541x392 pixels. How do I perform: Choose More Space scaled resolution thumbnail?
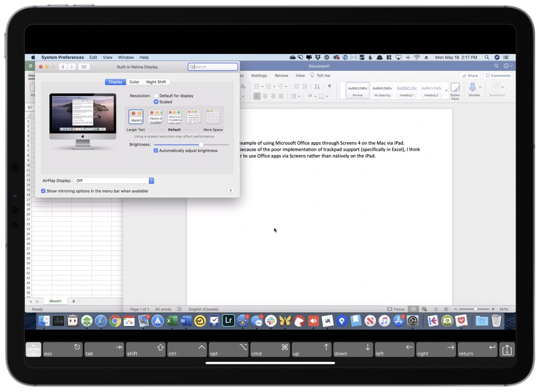click(213, 117)
